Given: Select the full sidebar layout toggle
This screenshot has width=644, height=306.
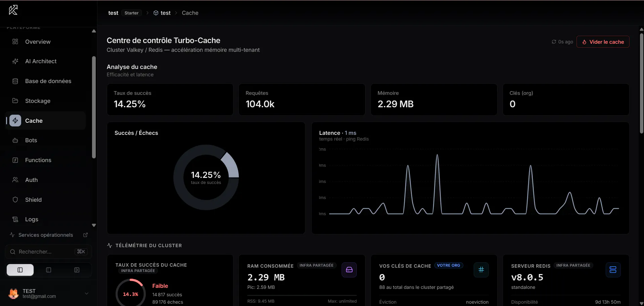Looking at the screenshot, I should tap(20, 270).
